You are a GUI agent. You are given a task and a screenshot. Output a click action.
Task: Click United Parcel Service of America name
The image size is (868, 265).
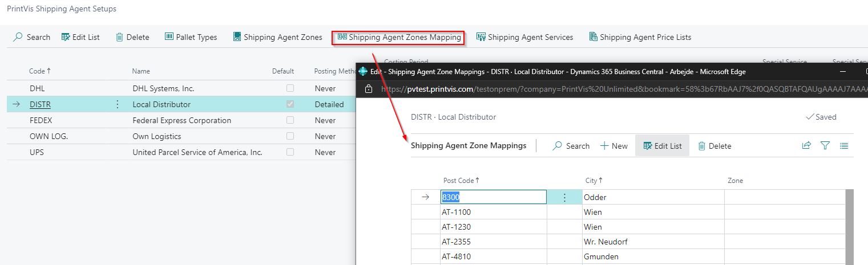pyautogui.click(x=197, y=152)
